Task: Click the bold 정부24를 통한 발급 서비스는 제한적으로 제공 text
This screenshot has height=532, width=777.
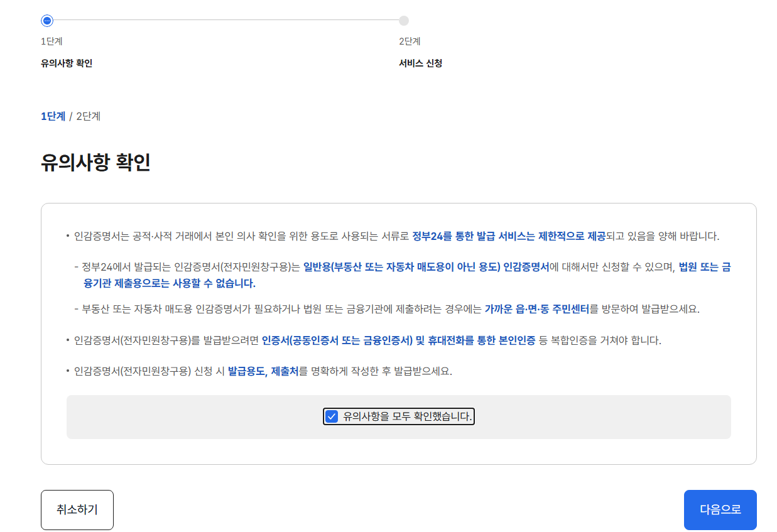Action: click(x=509, y=236)
